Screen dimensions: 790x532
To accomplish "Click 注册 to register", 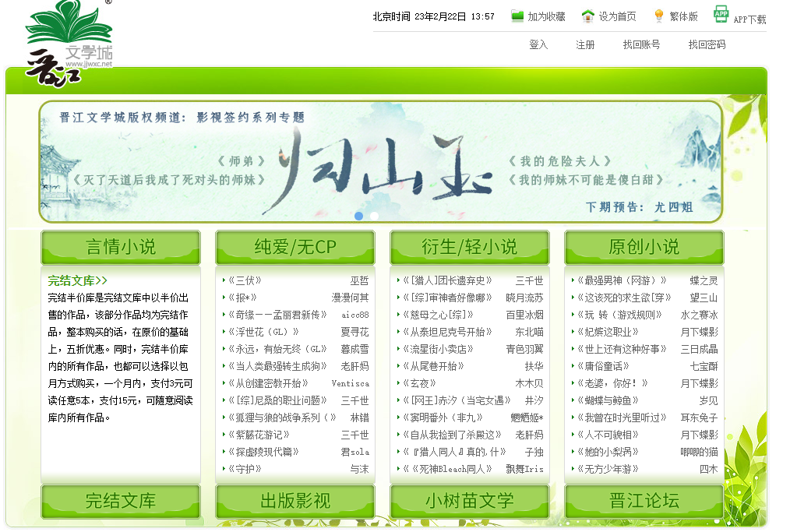I will (x=585, y=45).
